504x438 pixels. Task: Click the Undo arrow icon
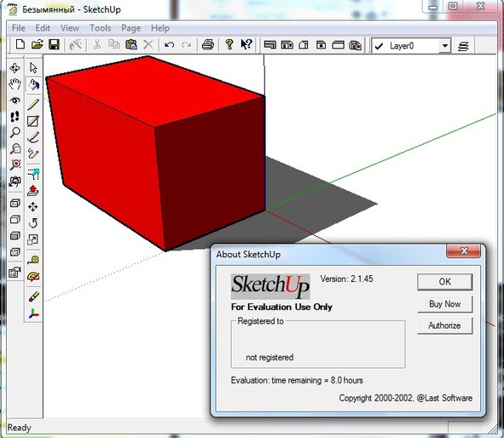click(169, 44)
